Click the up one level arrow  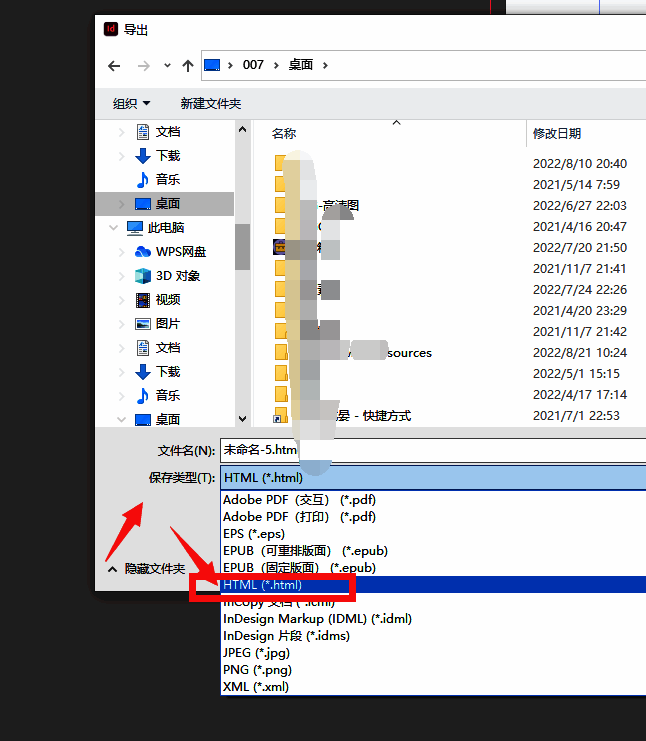[x=187, y=66]
